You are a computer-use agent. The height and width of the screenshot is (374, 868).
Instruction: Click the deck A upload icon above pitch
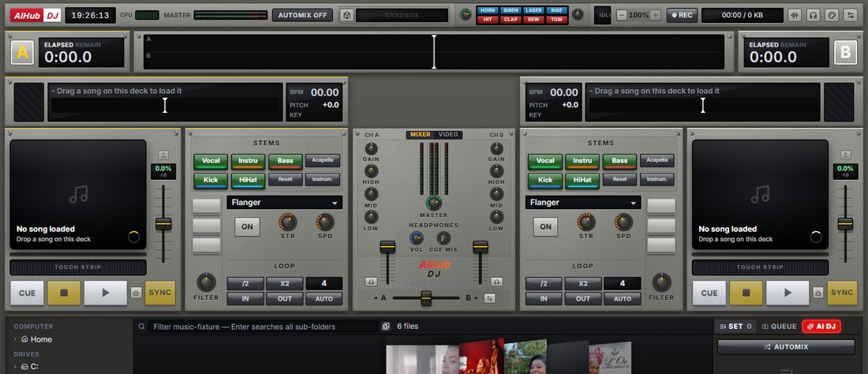(163, 155)
